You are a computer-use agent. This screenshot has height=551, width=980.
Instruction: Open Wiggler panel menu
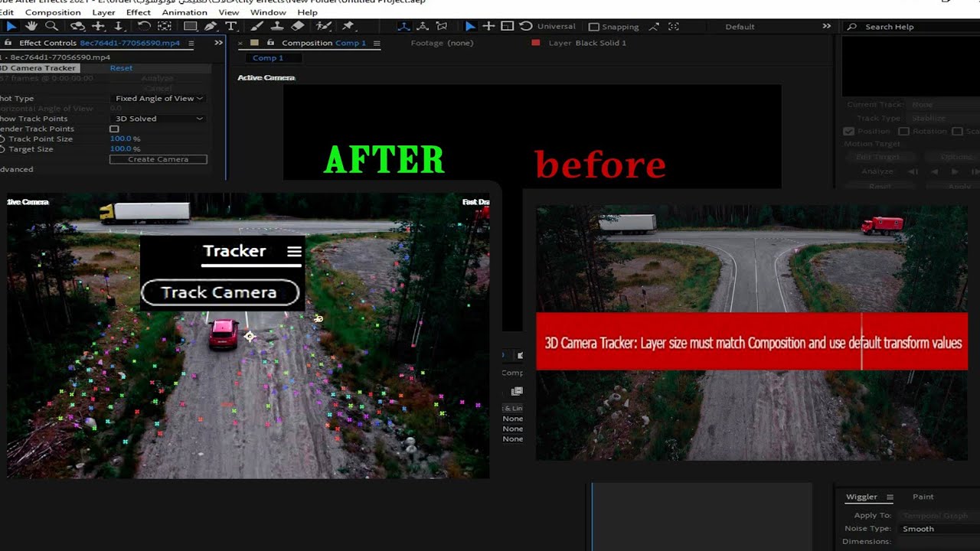(x=890, y=497)
